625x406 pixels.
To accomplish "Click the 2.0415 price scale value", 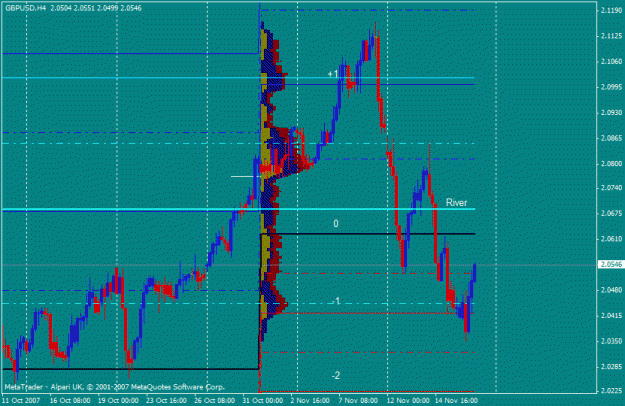I will coord(611,316).
